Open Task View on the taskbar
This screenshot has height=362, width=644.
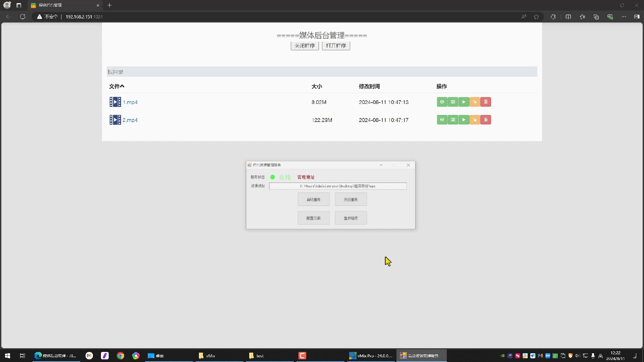coord(22,356)
